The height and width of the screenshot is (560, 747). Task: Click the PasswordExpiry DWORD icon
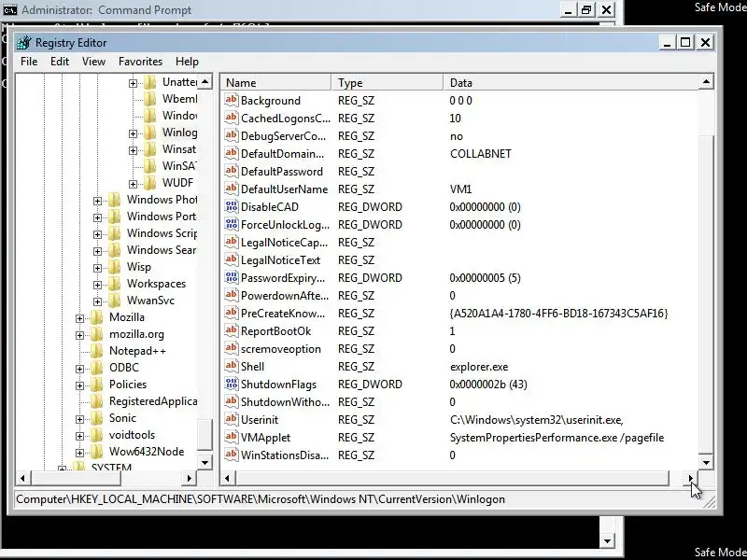pos(231,277)
